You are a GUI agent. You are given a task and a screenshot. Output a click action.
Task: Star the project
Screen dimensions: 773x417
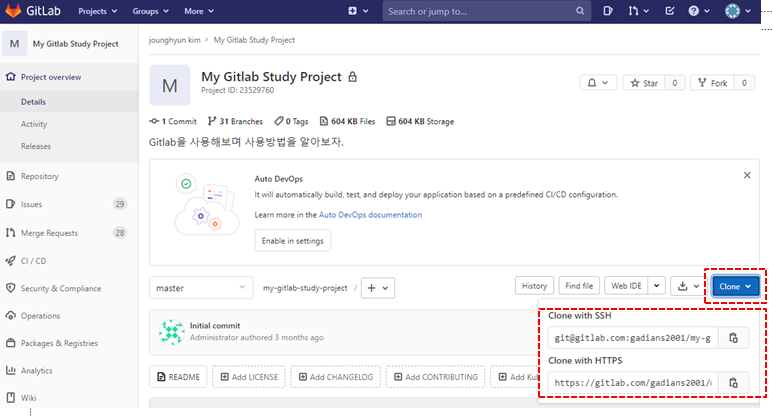pyautogui.click(x=644, y=83)
